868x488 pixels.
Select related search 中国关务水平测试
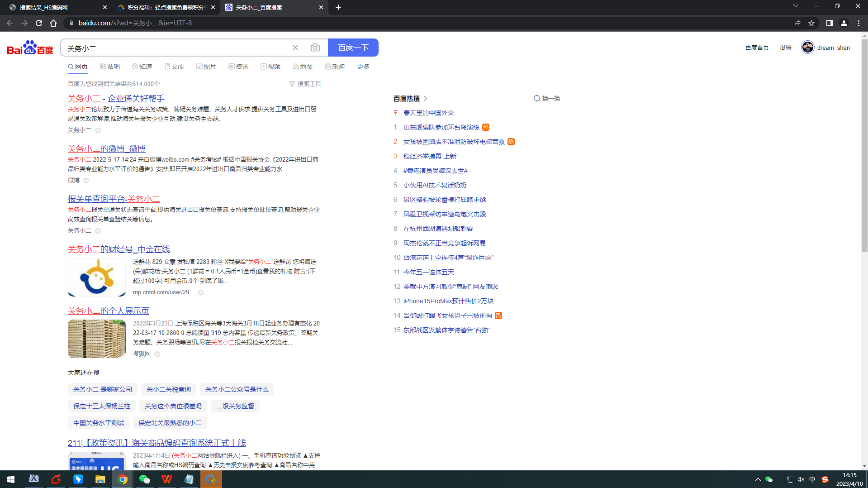[x=99, y=423]
